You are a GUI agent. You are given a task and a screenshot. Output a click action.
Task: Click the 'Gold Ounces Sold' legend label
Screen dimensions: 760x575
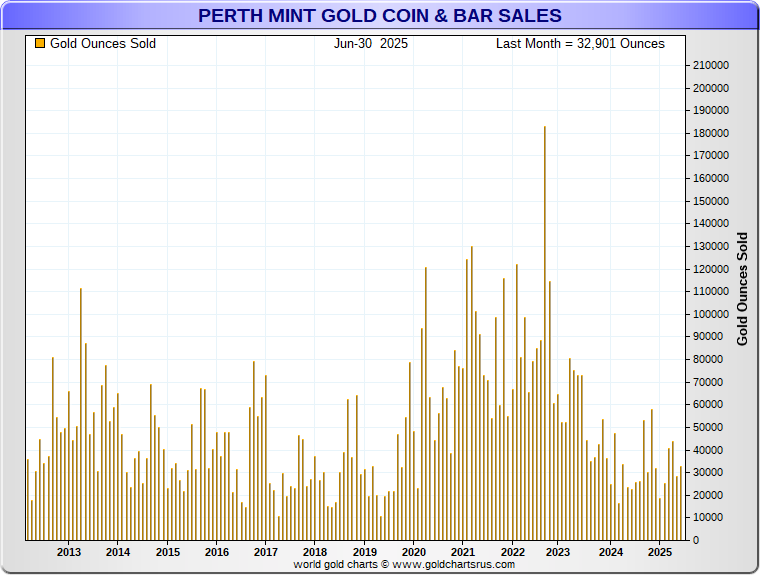(103, 44)
